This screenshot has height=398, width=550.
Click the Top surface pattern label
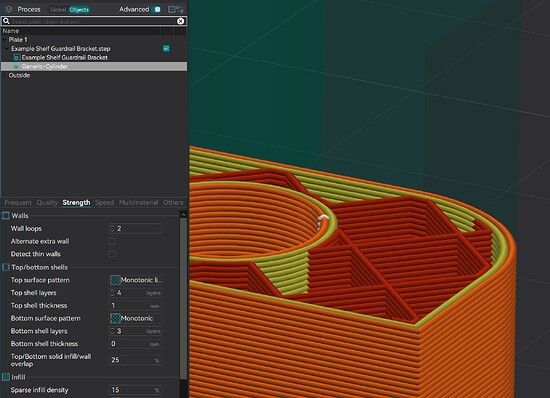[x=40, y=280]
